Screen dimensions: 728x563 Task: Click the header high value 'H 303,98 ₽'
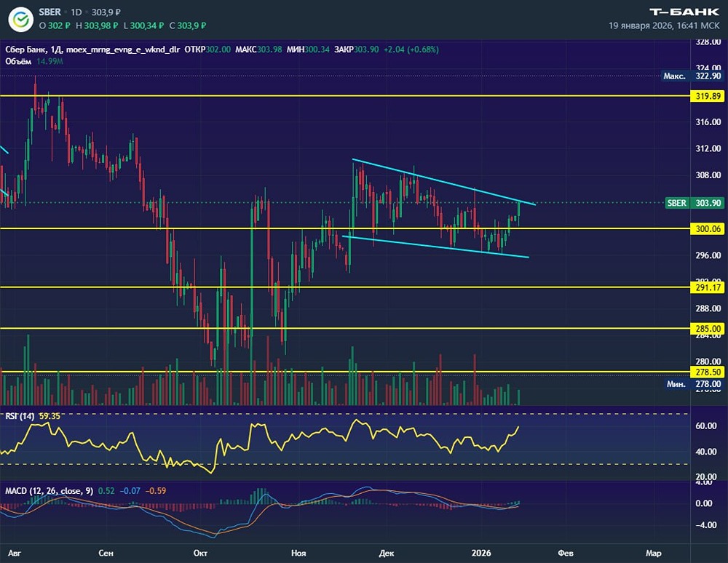click(97, 25)
